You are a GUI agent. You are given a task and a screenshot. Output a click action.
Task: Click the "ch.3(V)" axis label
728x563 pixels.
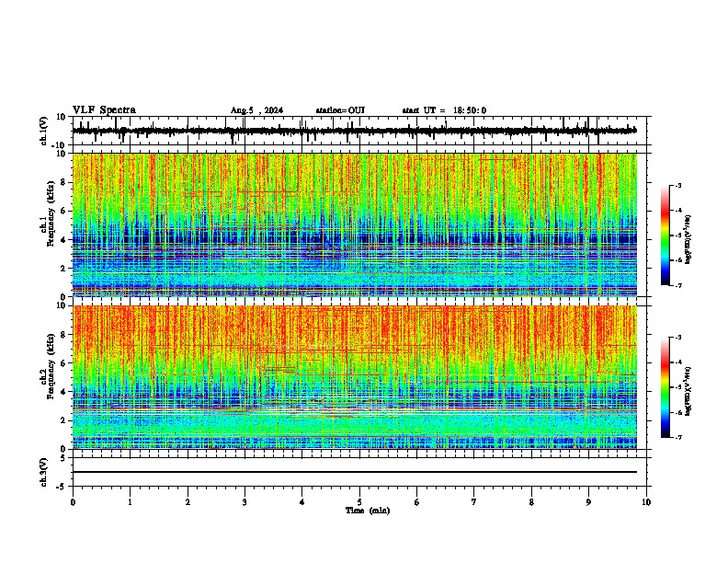(44, 473)
